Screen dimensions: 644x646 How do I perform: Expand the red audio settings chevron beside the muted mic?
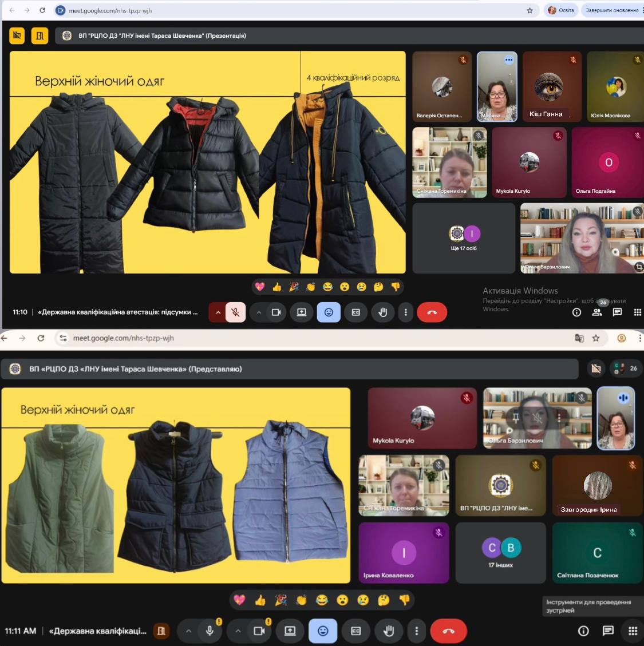tap(218, 312)
